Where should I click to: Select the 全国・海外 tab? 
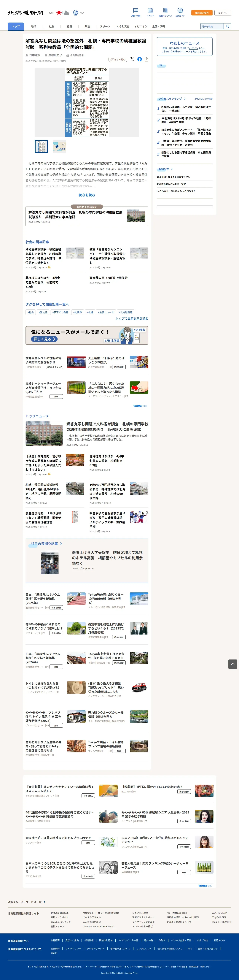(x=159, y=26)
